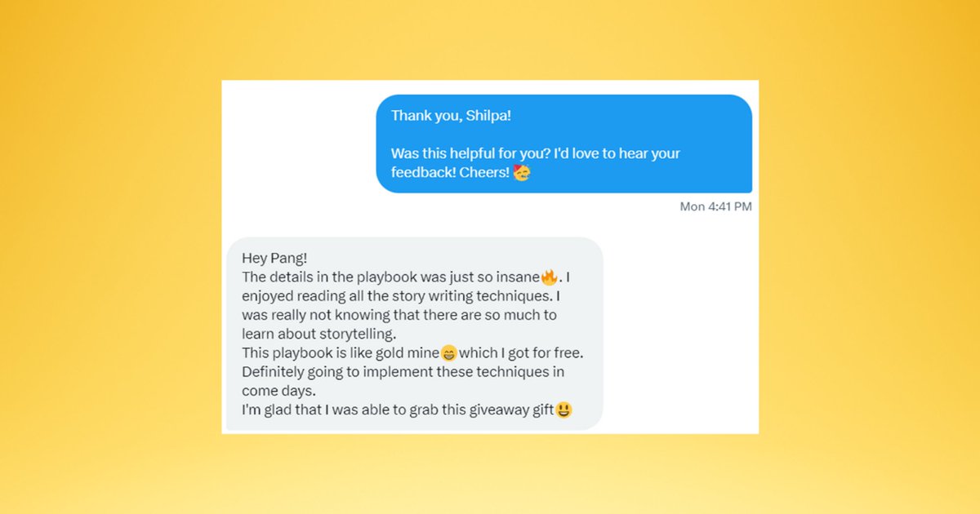
Task: Click 'This playbook is like gold mine' text
Action: pyautogui.click(x=341, y=353)
